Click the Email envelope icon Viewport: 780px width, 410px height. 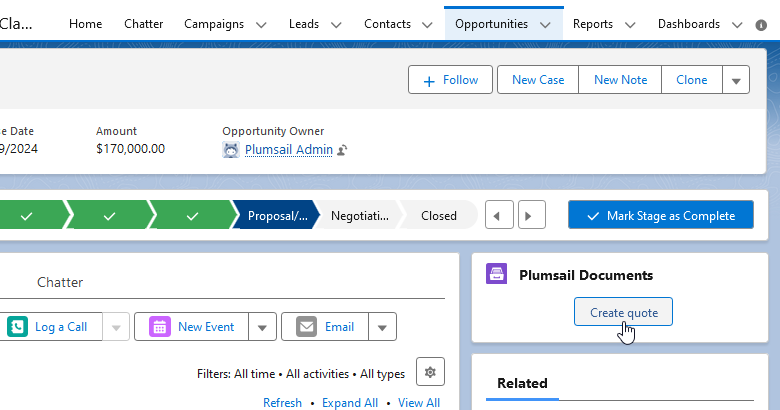[306, 326]
